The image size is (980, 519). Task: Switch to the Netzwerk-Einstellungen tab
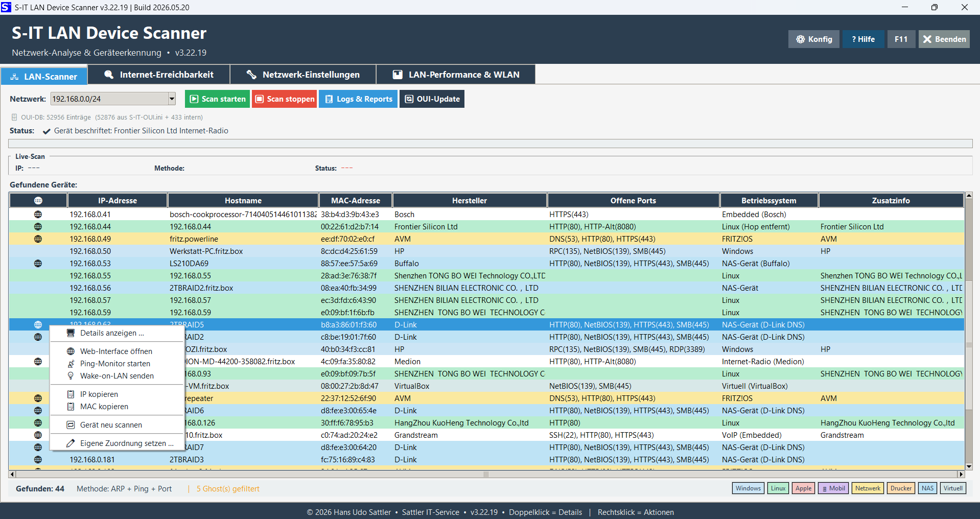tap(303, 75)
